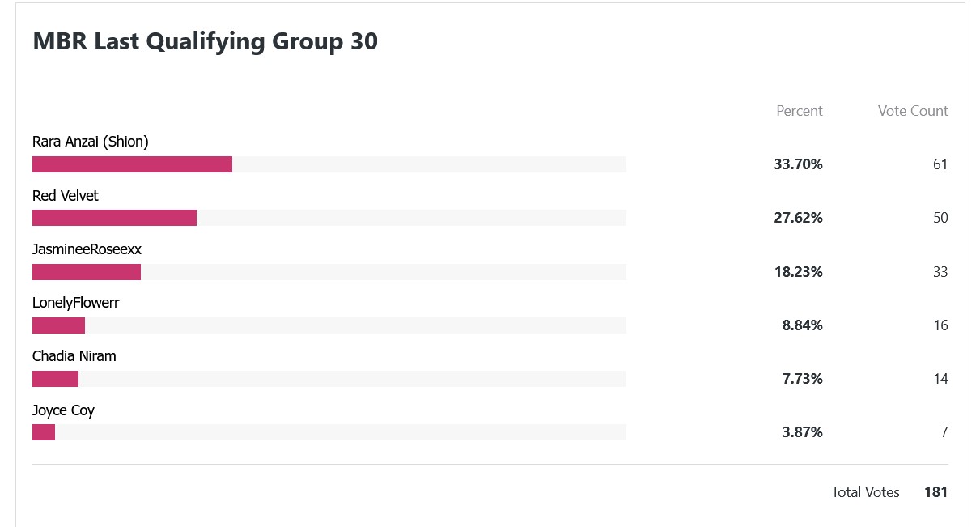Click the 33.70% percentage value
Viewport: 980px width, 527px height.
798,164
